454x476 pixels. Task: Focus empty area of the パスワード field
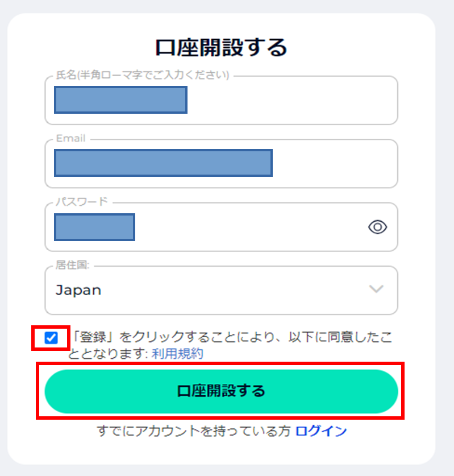(x=249, y=227)
